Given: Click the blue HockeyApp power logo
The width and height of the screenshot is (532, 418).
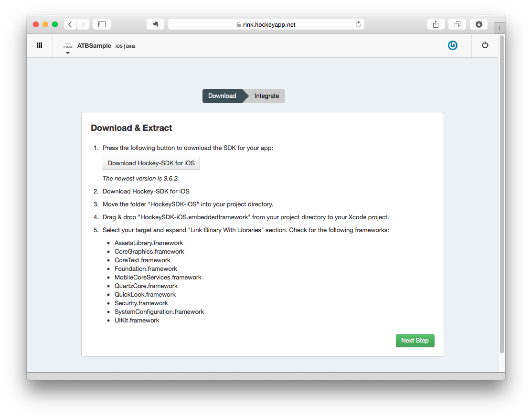Looking at the screenshot, I should 453,45.
